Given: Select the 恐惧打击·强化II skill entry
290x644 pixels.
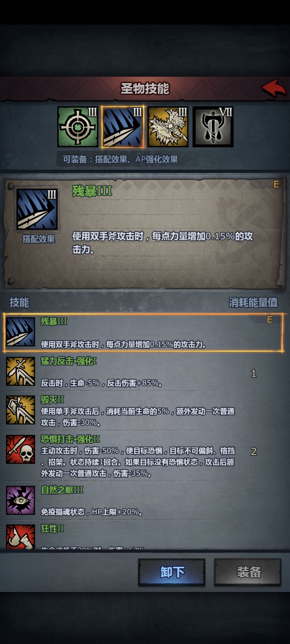Looking at the screenshot, I should coord(143,455).
